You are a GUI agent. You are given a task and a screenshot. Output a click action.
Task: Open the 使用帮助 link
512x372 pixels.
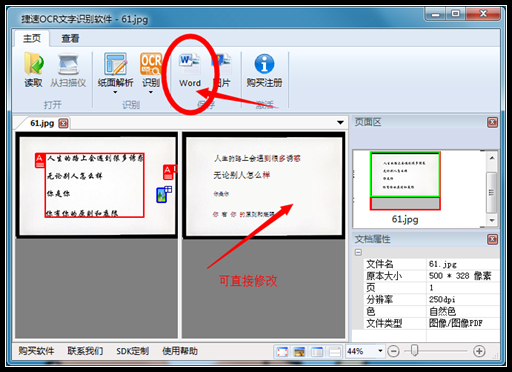click(180, 351)
